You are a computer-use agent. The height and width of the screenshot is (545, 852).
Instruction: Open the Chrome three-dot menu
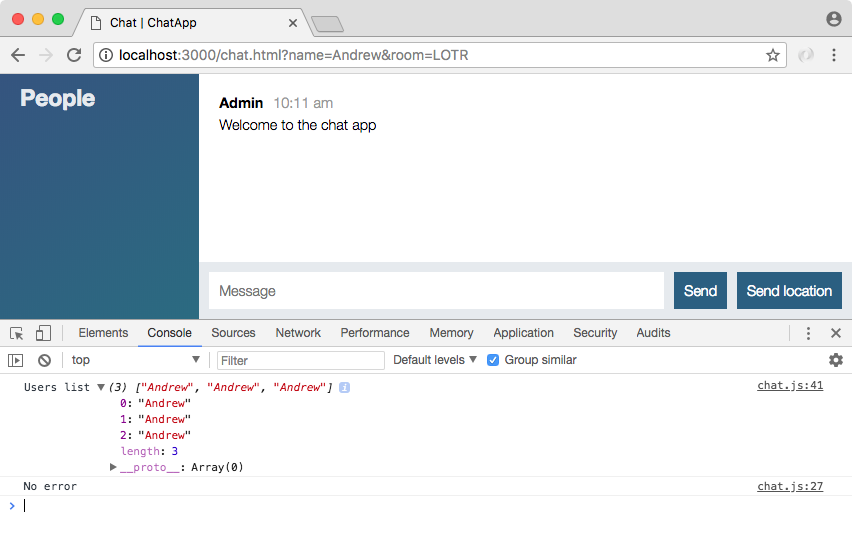[x=834, y=55]
